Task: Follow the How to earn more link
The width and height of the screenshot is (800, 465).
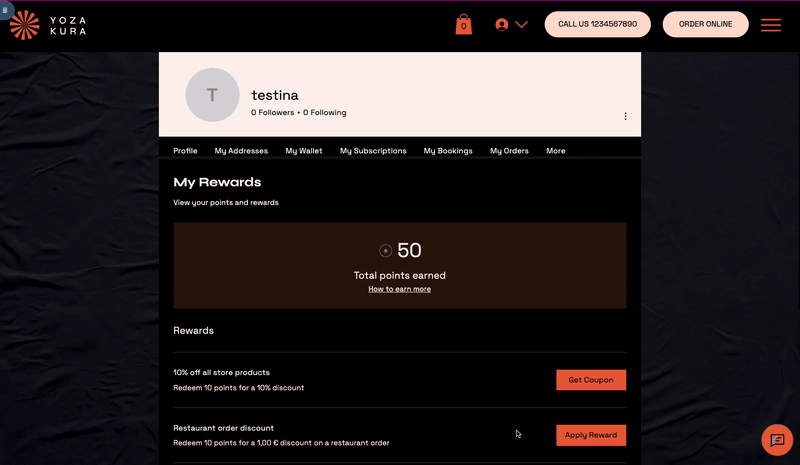Action: click(x=399, y=289)
